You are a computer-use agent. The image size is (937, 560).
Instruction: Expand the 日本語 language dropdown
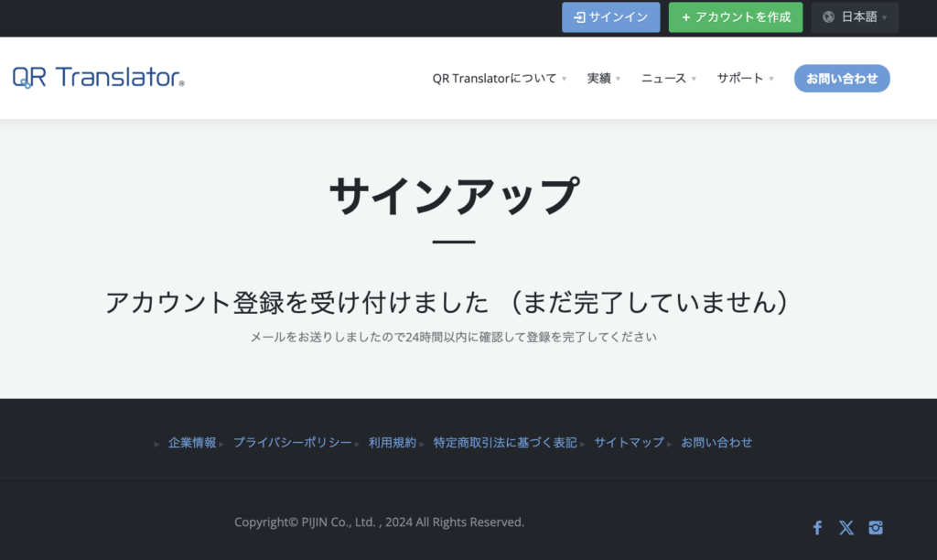[855, 17]
